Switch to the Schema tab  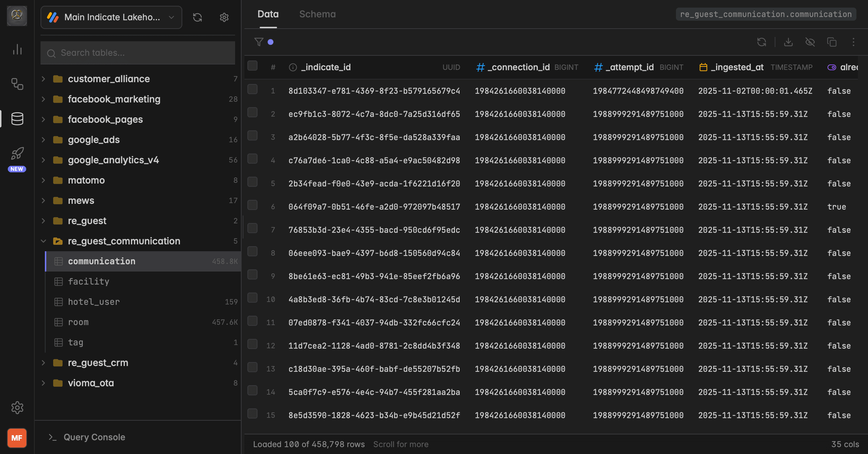(x=318, y=14)
